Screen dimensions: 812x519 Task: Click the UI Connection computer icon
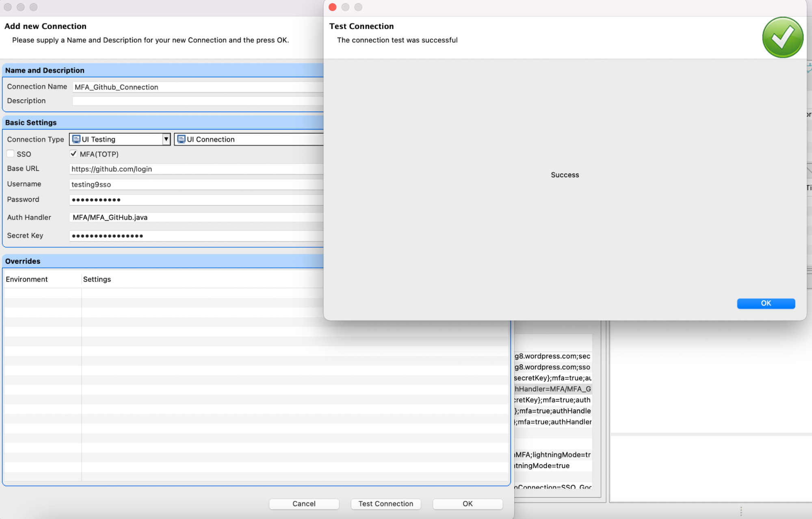(x=181, y=139)
